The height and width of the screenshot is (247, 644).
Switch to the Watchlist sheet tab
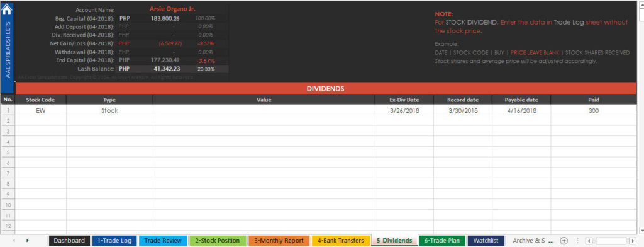tap(486, 241)
